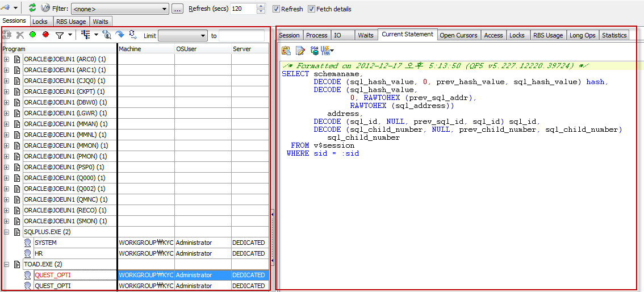Switch to the Locks tab beside Sessions
This screenshot has width=644, height=292.
coord(40,22)
